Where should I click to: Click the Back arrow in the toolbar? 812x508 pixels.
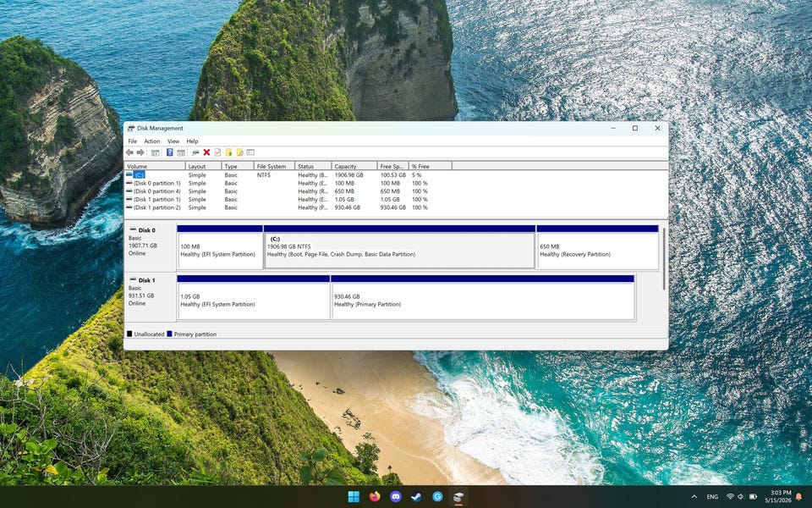tap(129, 152)
